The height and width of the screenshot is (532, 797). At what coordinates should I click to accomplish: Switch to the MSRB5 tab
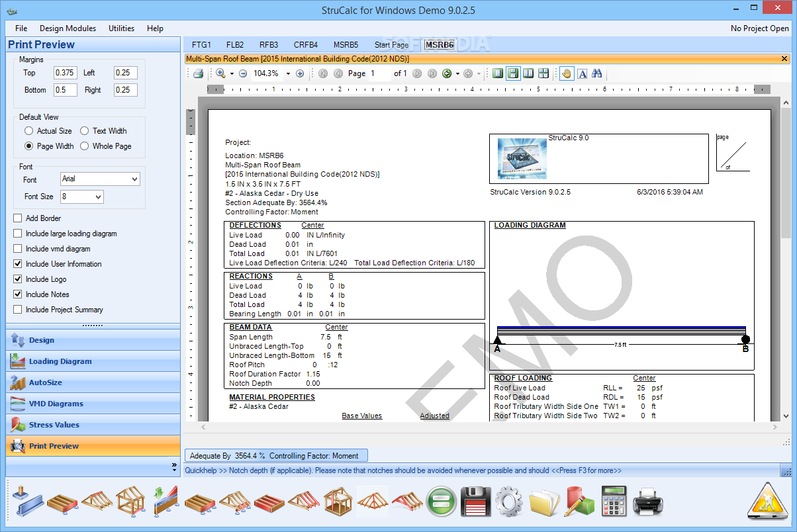click(x=346, y=45)
